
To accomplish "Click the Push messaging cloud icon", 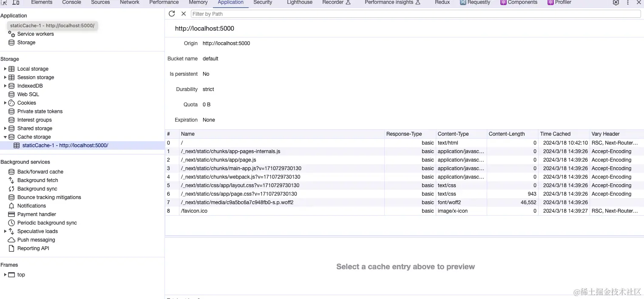I will pos(11,240).
